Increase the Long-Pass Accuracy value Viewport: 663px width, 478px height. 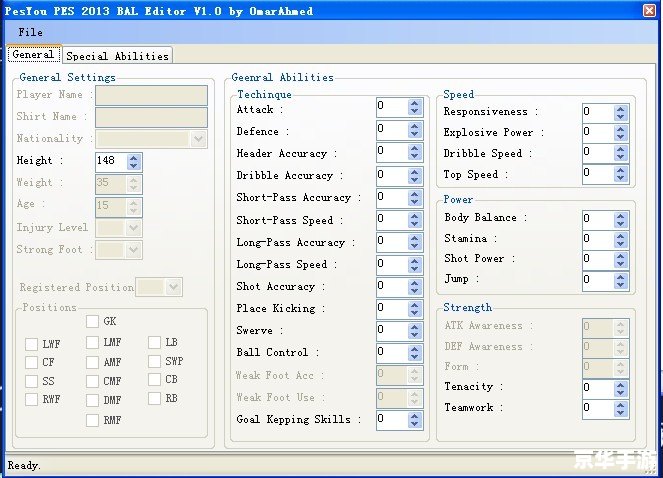pyautogui.click(x=415, y=238)
